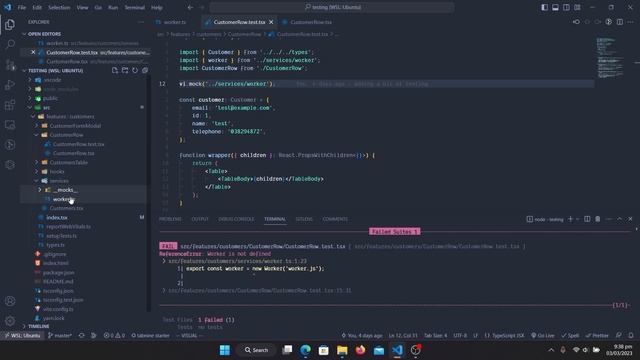Expand the public folder
Screen dimensions: 640x360
pos(30,98)
